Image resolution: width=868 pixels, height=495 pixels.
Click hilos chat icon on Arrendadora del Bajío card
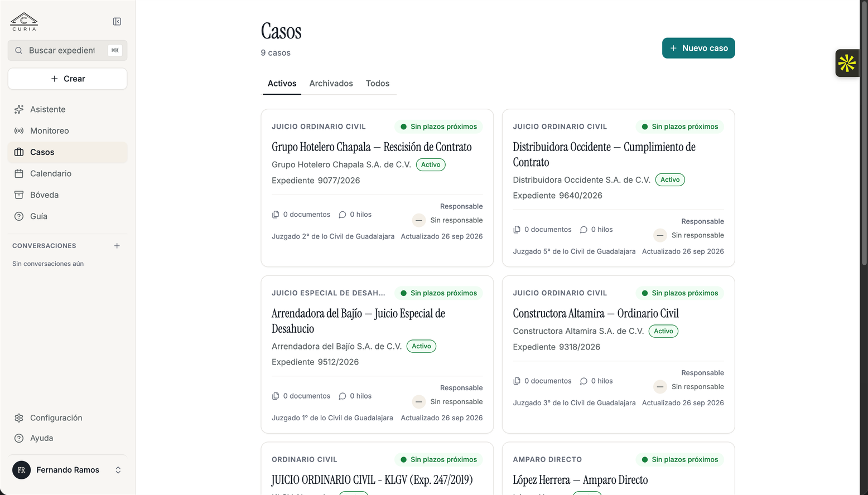343,396
